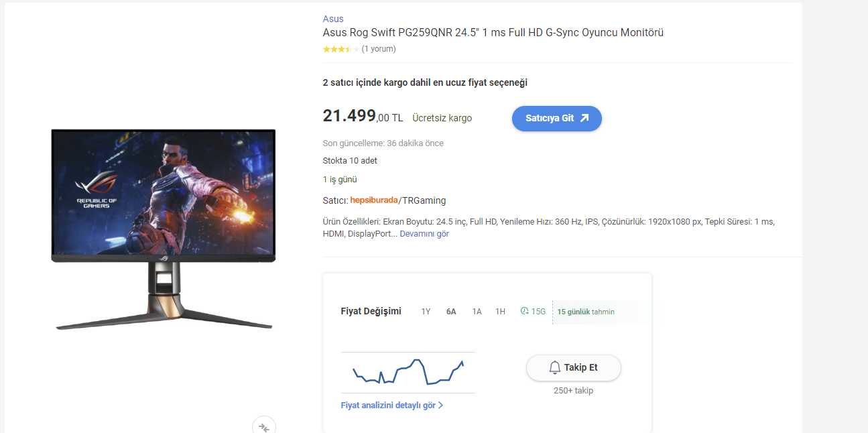Open the Asus brand link

point(333,19)
